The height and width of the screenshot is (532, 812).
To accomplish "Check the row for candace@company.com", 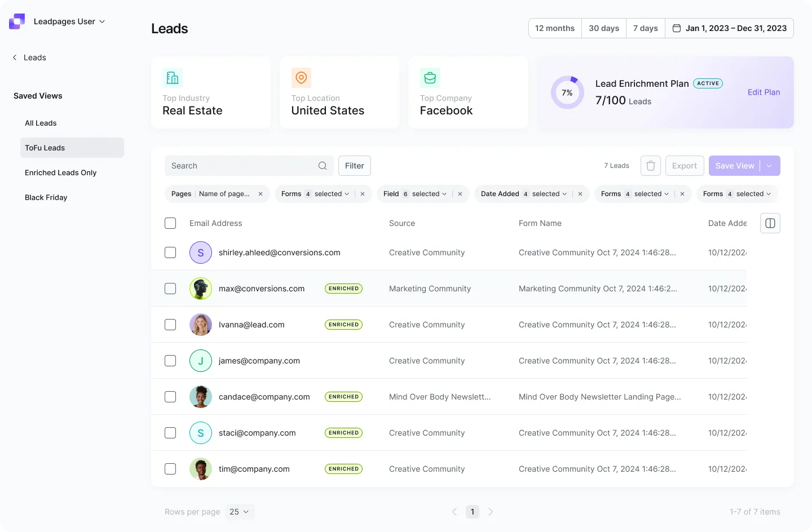I will coord(170,396).
